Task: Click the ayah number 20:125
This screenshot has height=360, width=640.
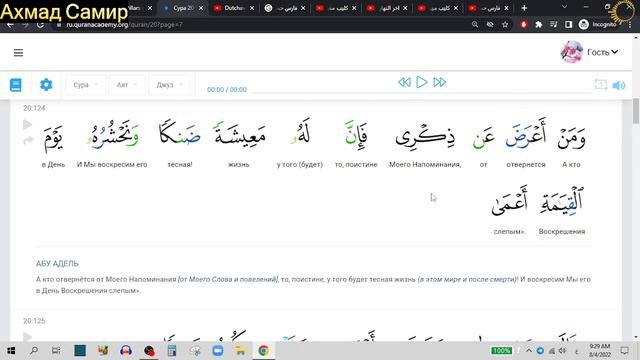Action: [x=34, y=321]
